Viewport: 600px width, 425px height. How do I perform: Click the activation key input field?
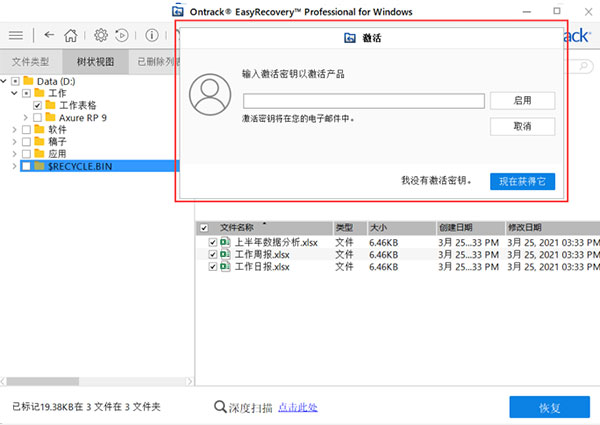coord(364,101)
